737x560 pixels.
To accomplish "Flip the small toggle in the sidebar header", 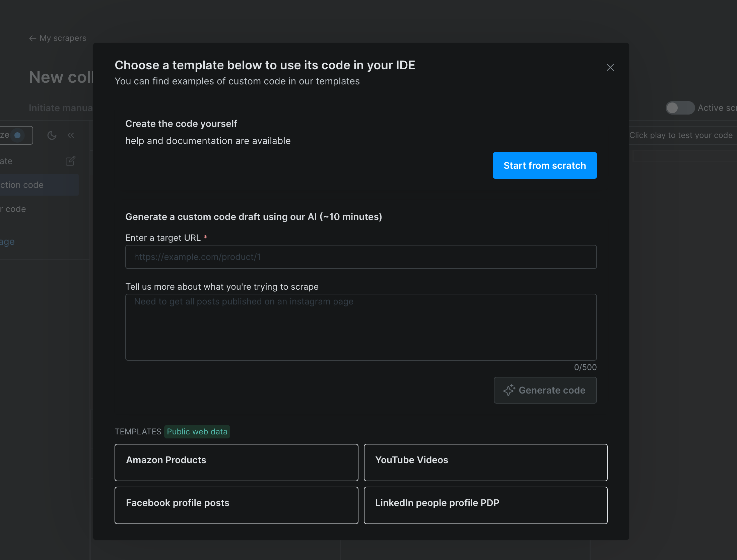I will point(17,135).
